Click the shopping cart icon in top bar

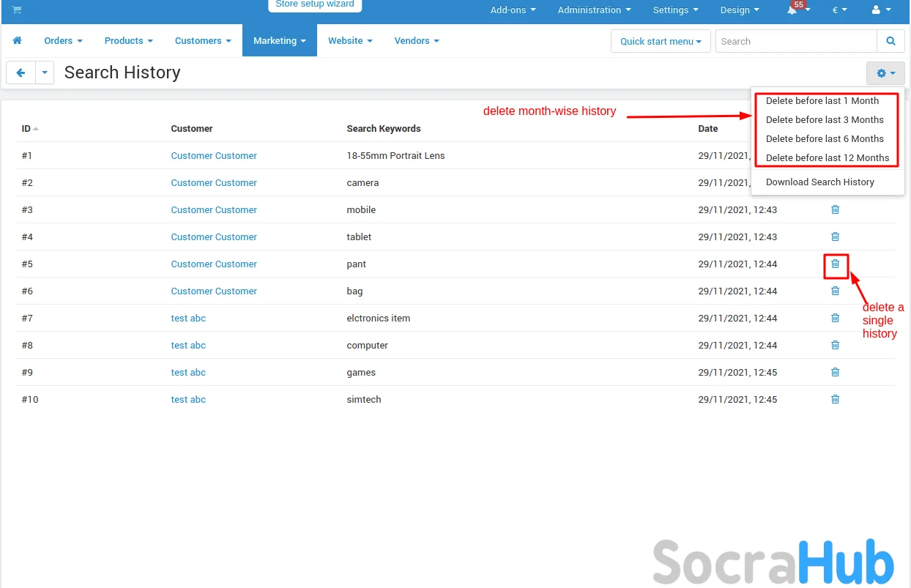(17, 10)
